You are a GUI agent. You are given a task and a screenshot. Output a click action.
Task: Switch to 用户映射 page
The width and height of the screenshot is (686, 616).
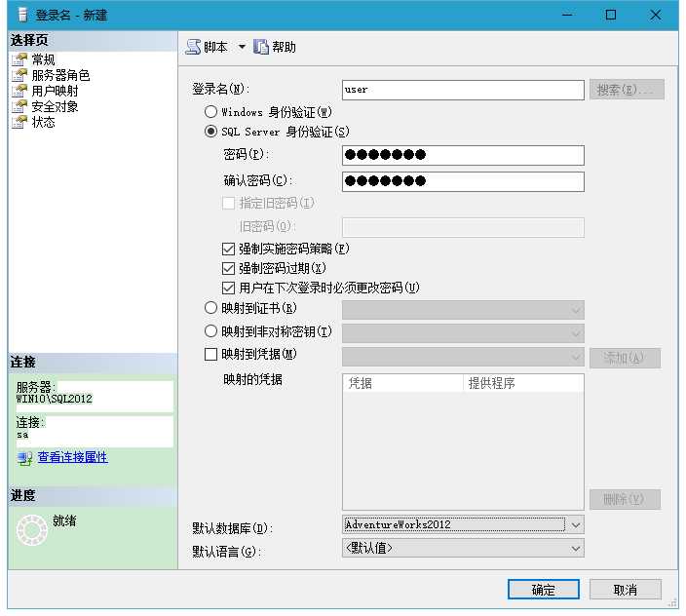(x=56, y=91)
